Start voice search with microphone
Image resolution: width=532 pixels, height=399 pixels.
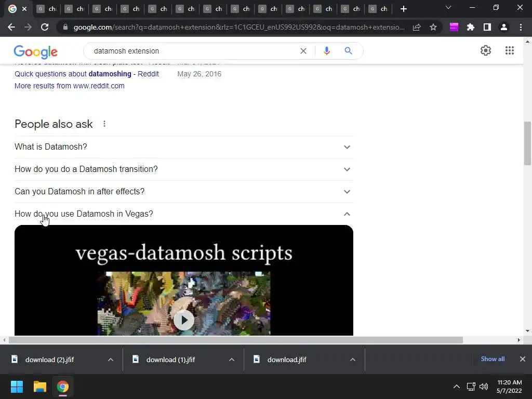[327, 51]
